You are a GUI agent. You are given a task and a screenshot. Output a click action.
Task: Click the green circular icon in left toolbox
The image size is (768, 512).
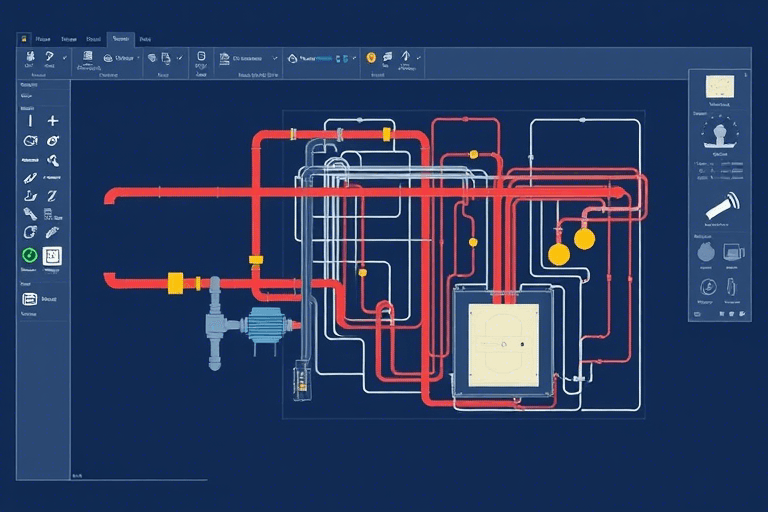point(30,256)
